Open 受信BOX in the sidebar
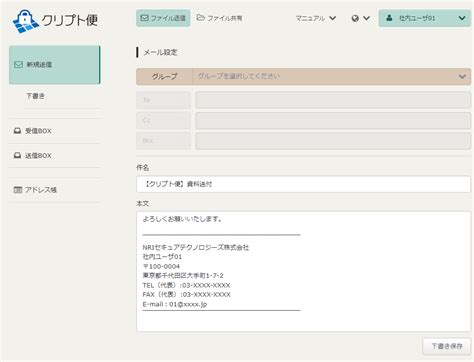 [54, 131]
